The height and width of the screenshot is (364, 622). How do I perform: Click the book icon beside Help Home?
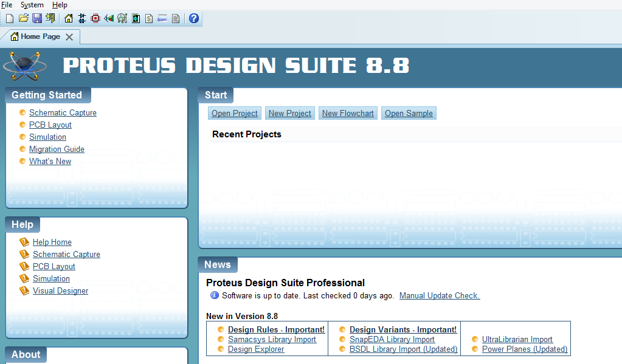tap(24, 242)
